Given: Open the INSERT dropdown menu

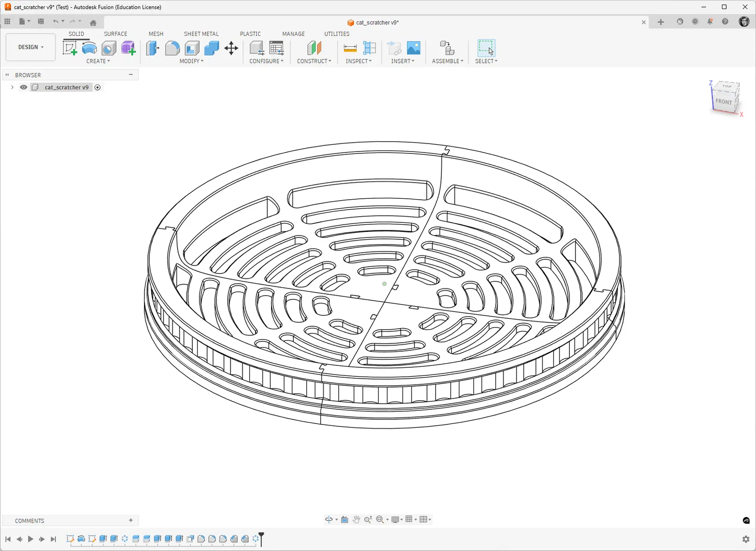Looking at the screenshot, I should 403,61.
